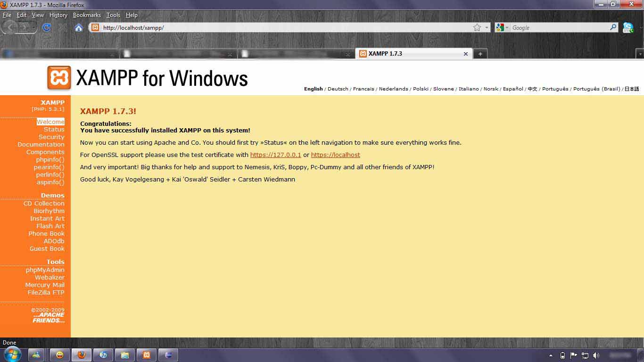Switch to the XAMPP 1.7.3 tab

pos(413,54)
